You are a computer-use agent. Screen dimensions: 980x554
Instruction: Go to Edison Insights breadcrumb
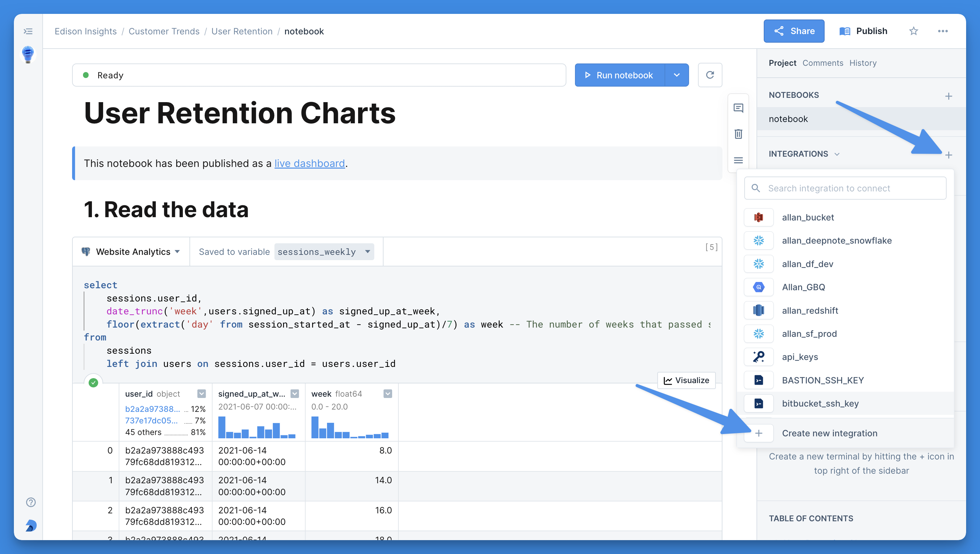[x=86, y=31]
